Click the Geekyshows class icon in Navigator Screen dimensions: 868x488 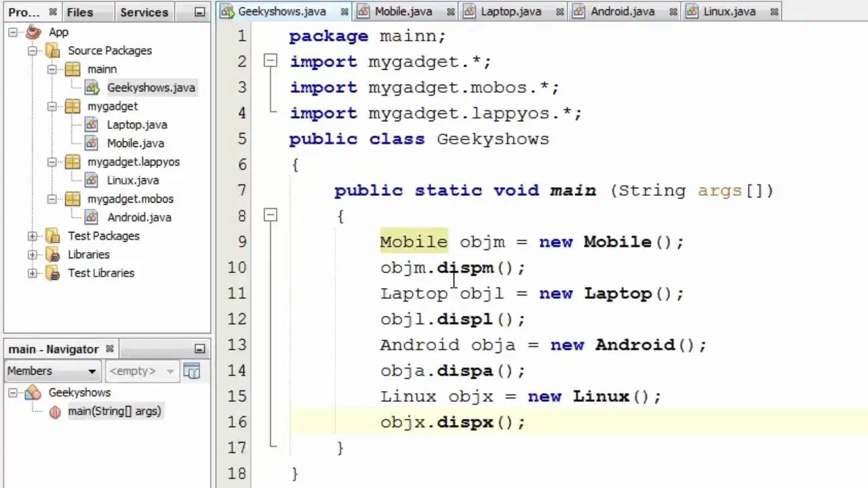click(x=33, y=392)
